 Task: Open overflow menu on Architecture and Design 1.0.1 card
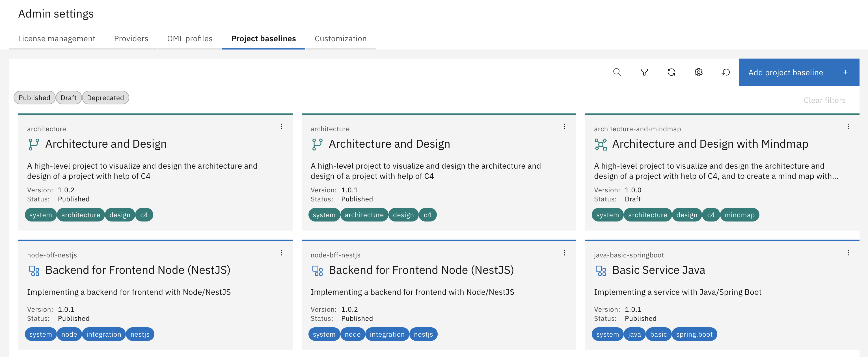pos(564,126)
